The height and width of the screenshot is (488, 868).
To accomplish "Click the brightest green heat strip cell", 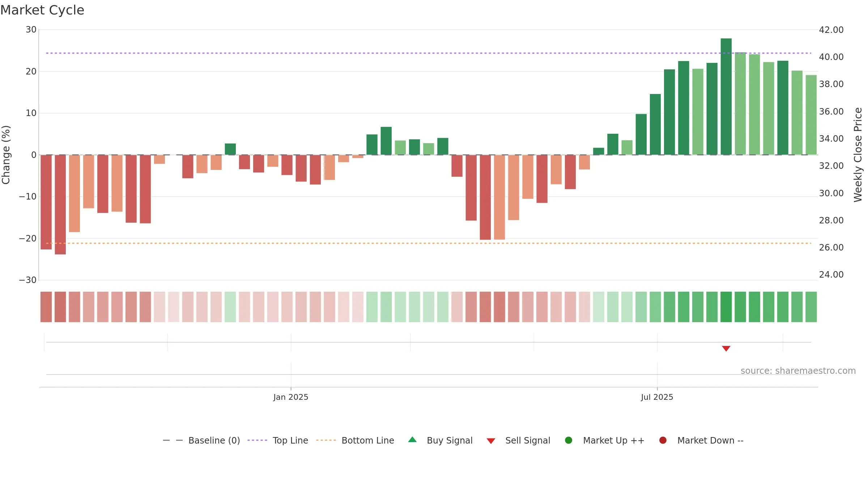I will (x=726, y=307).
